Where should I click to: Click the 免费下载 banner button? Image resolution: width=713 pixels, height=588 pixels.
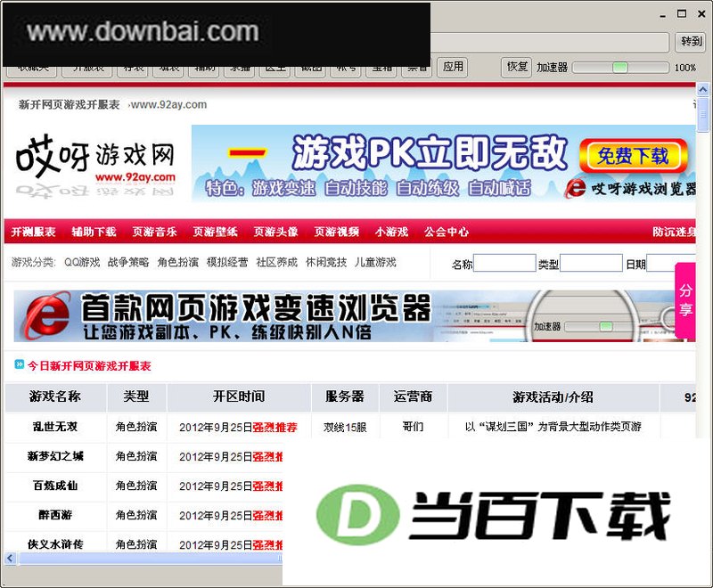coord(633,156)
